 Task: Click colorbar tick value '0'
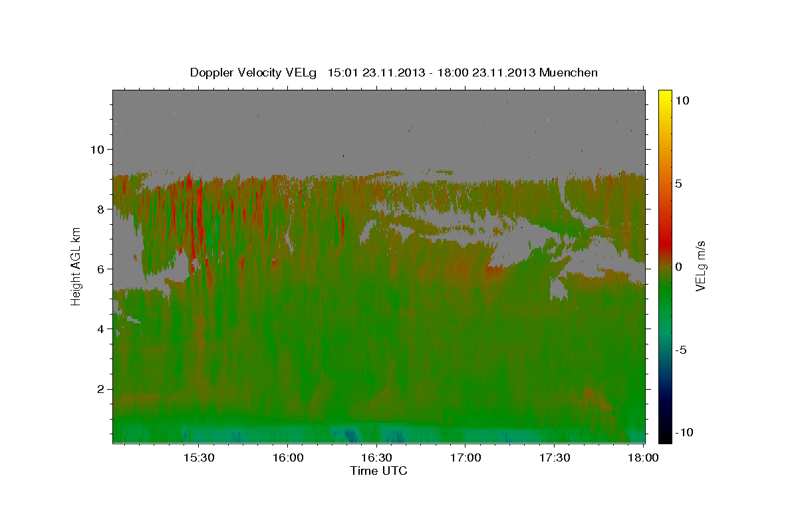click(x=679, y=267)
